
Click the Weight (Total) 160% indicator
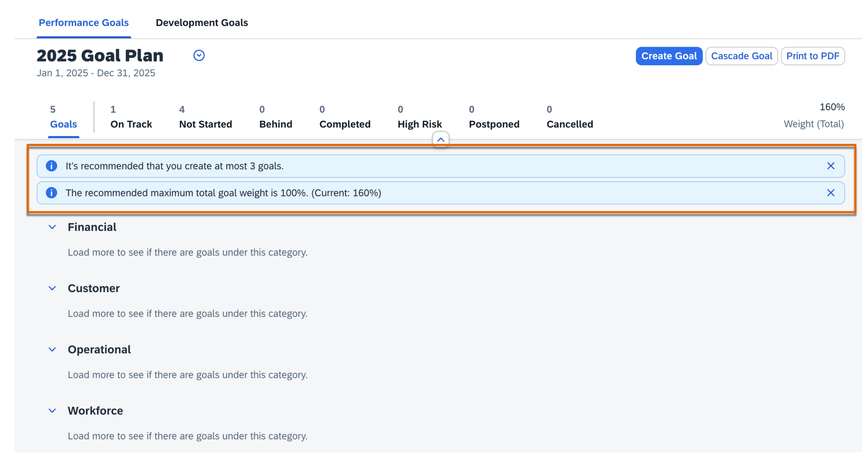pos(814,116)
